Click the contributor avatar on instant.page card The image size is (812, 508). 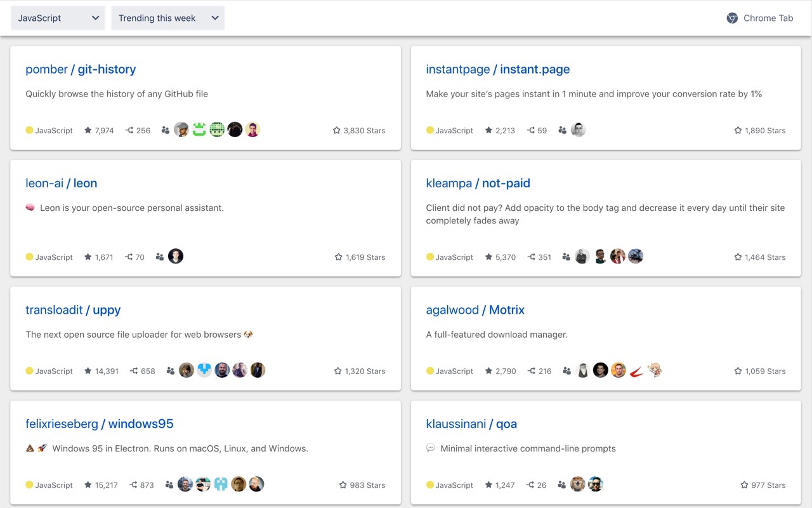pyautogui.click(x=578, y=130)
